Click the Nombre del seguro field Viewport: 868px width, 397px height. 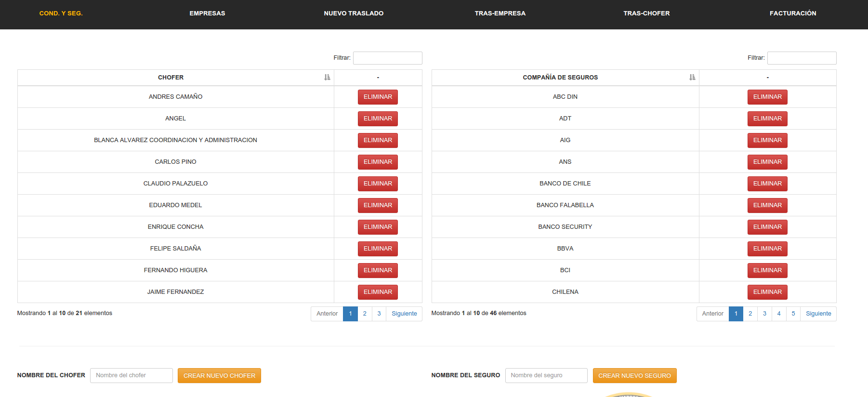pos(546,375)
